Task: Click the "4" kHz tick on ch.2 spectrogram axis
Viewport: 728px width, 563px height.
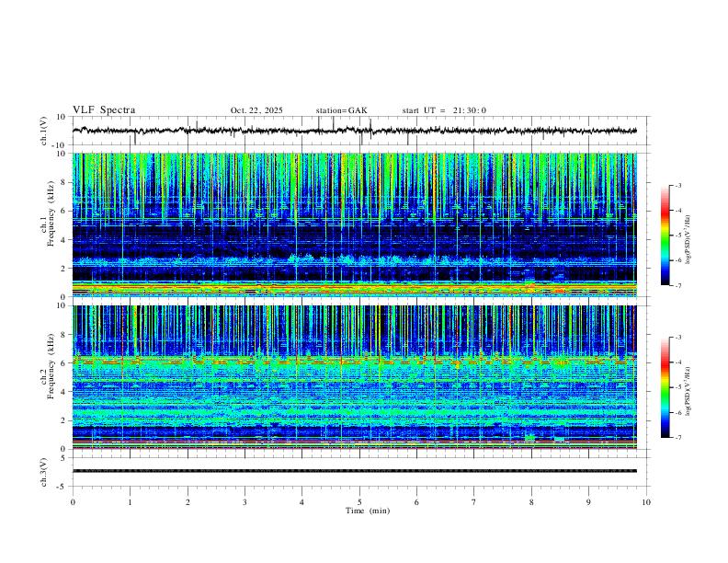Action: pyautogui.click(x=63, y=392)
